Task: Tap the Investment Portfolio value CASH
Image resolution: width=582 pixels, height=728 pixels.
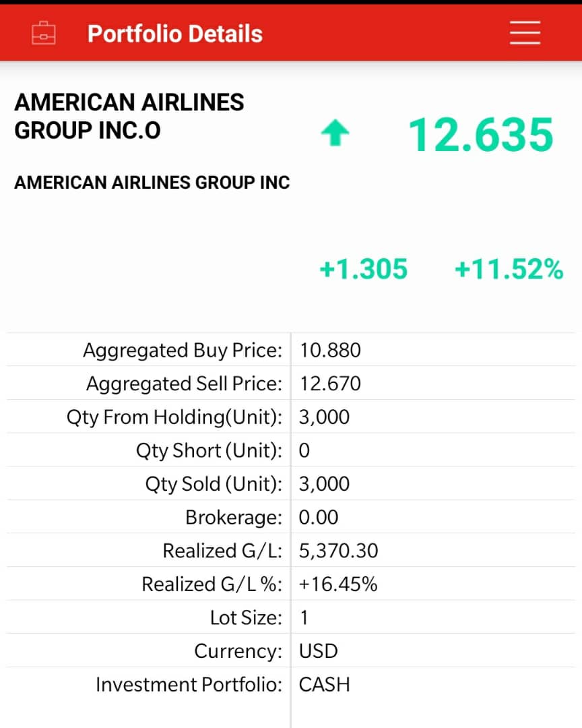Action: coord(324,685)
